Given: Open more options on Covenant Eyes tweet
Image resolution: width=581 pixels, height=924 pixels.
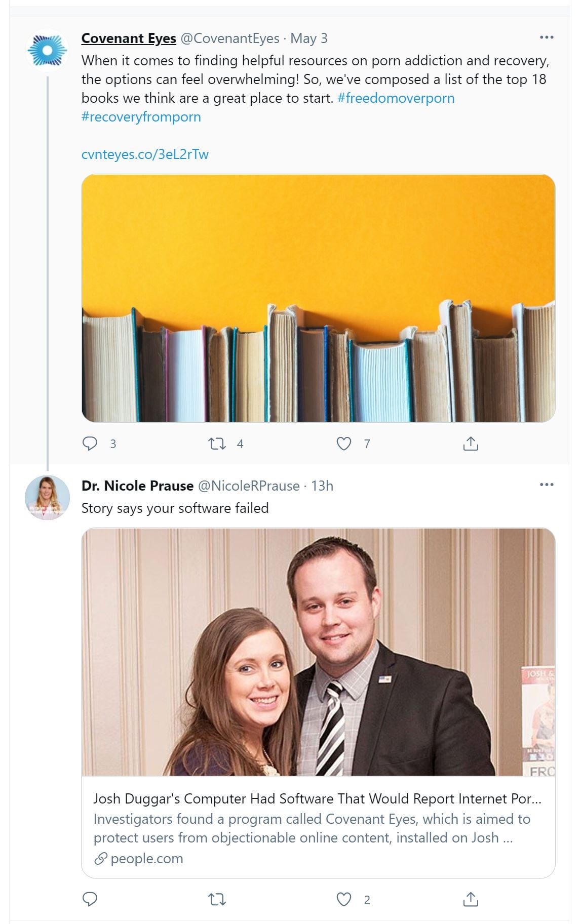Looking at the screenshot, I should point(547,37).
